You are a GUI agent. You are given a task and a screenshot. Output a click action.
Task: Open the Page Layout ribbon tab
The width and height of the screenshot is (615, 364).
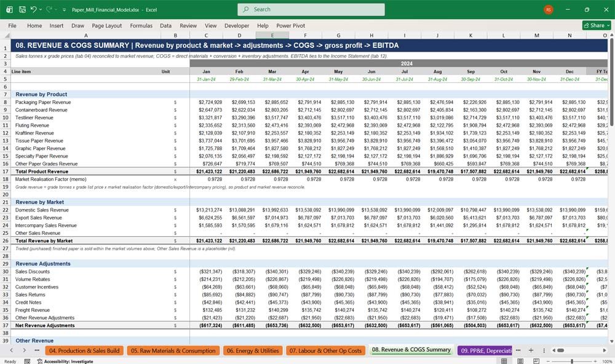(106, 25)
